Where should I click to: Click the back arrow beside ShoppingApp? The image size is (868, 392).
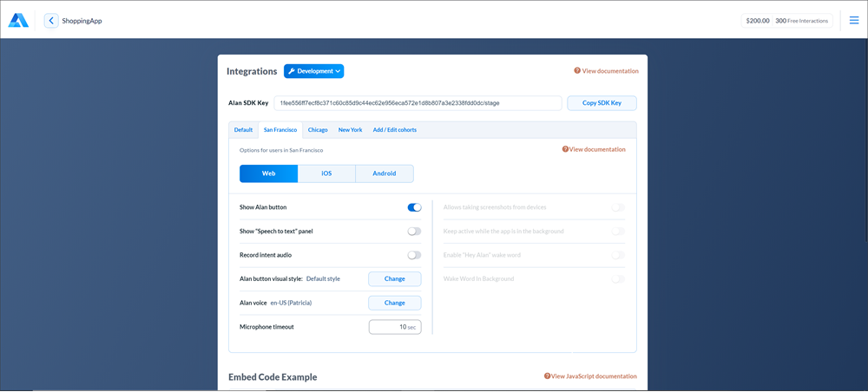click(51, 20)
